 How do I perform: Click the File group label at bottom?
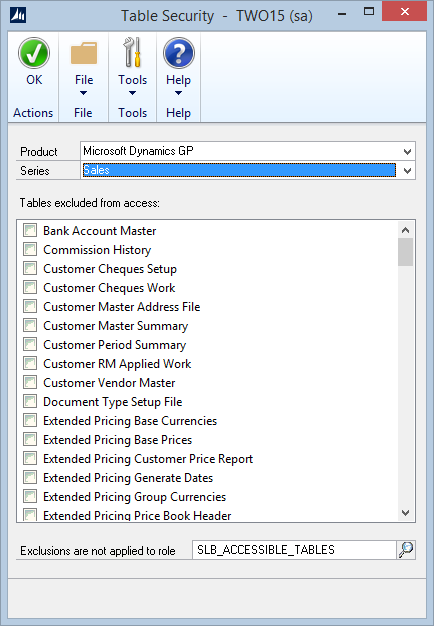tap(83, 113)
